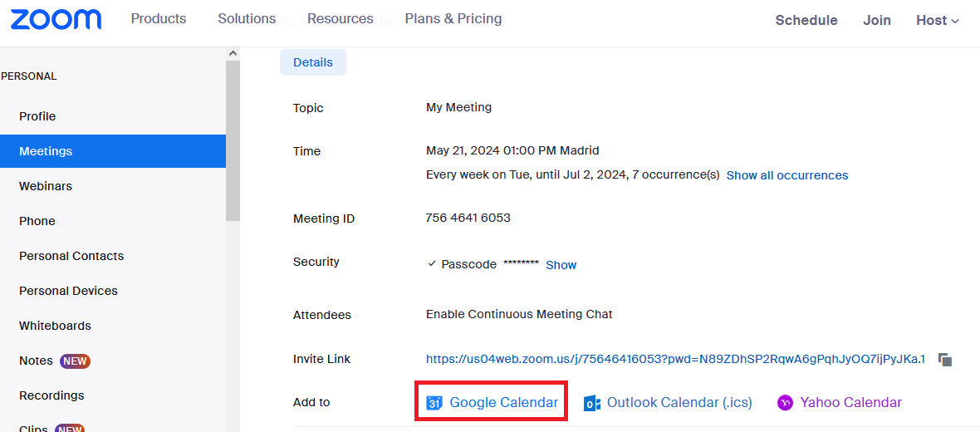Open the Resources menu

[x=340, y=19]
